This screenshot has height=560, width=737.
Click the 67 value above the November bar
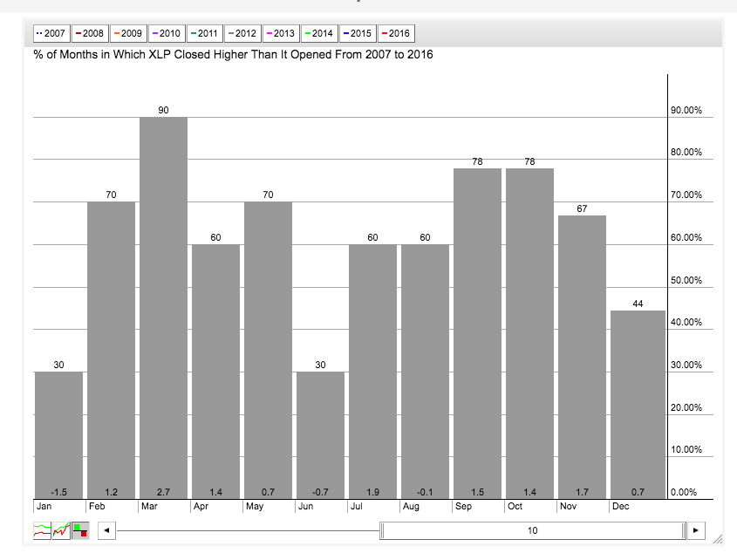coord(582,208)
